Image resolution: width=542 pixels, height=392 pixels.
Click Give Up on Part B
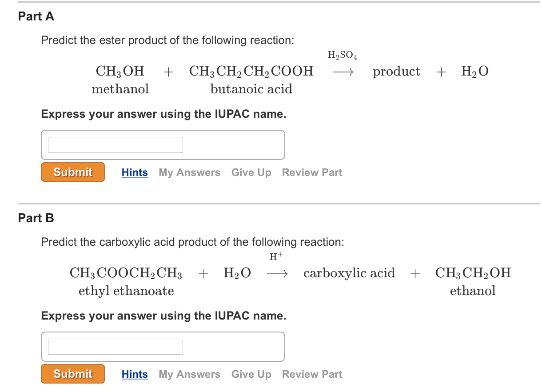251,374
